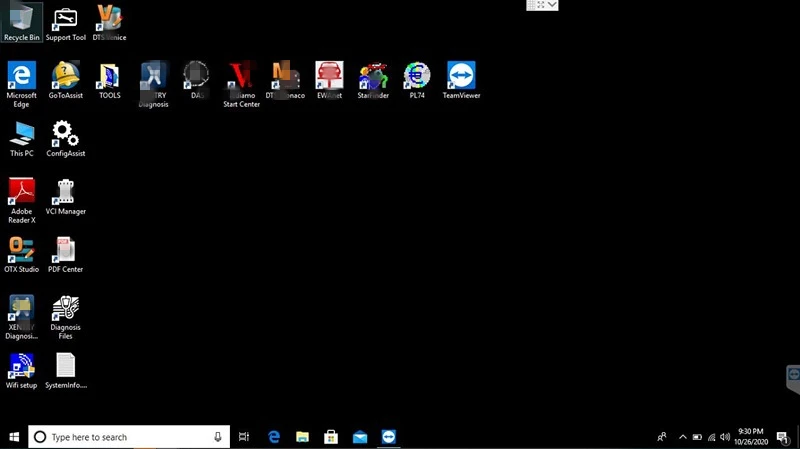Select the XENTRY Diagnosis icon in the top row

(154, 84)
